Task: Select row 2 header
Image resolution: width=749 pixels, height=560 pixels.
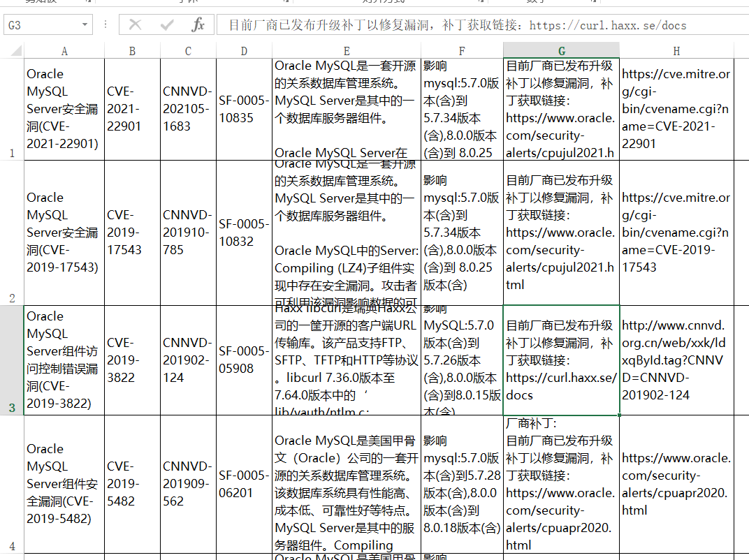Action: coord(12,233)
